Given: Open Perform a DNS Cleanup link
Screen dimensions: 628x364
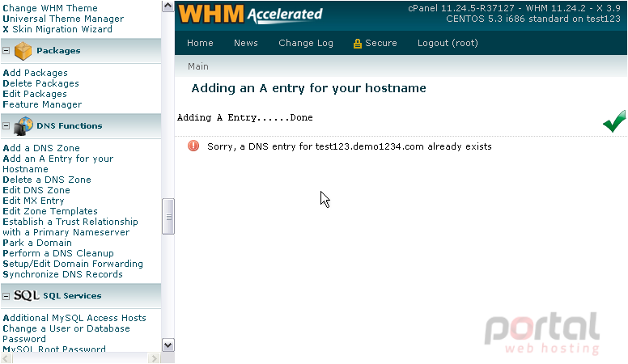Looking at the screenshot, I should click(x=58, y=253).
